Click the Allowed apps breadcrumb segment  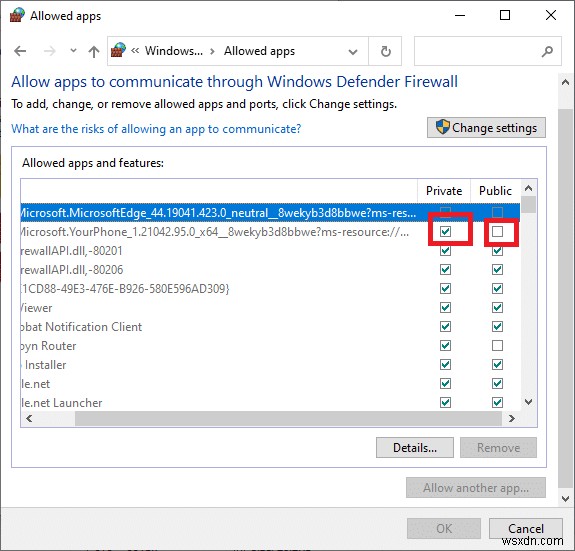click(259, 51)
